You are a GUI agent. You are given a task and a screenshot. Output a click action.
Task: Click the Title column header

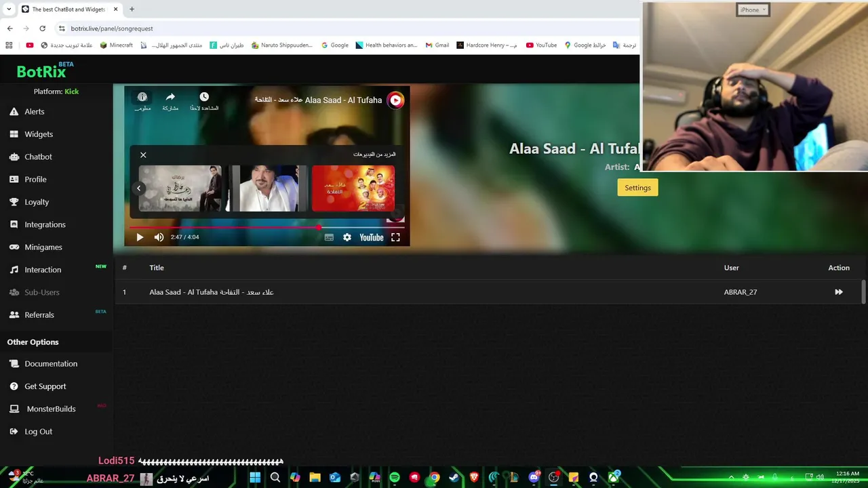coord(157,268)
